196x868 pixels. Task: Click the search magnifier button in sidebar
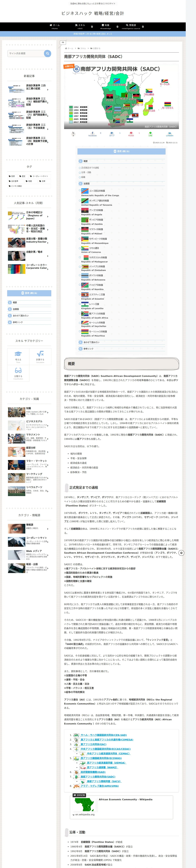47,53
